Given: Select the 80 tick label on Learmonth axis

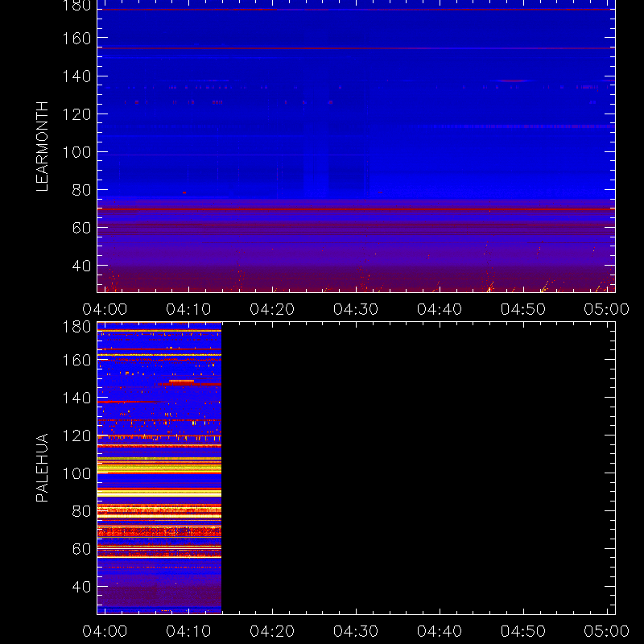Looking at the screenshot, I should pyautogui.click(x=81, y=190).
